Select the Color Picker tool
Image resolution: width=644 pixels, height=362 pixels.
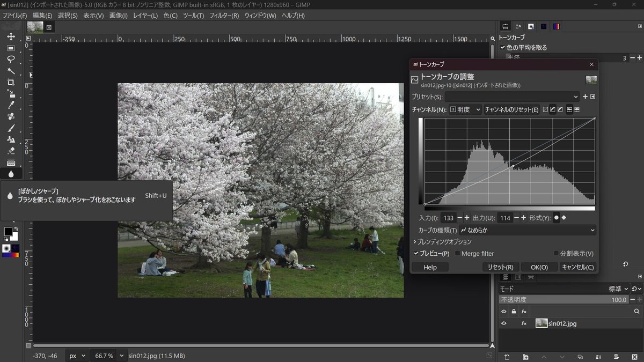[11, 105]
